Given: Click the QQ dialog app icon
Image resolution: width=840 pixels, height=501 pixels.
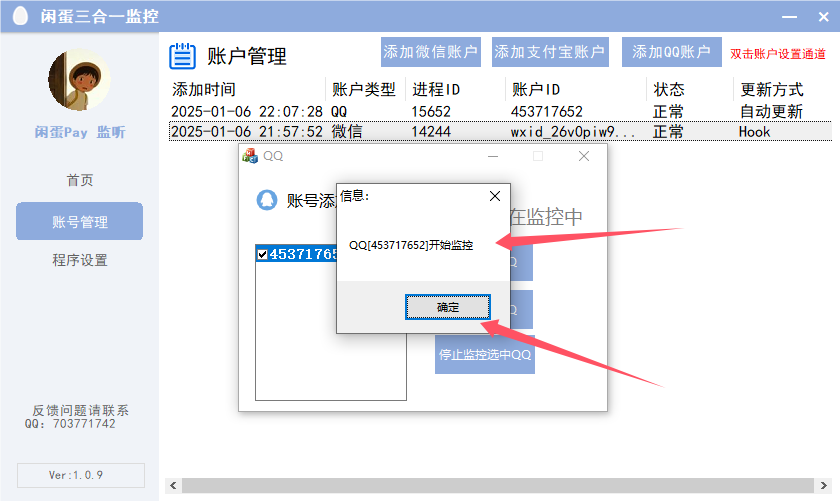Looking at the screenshot, I should tap(250, 156).
